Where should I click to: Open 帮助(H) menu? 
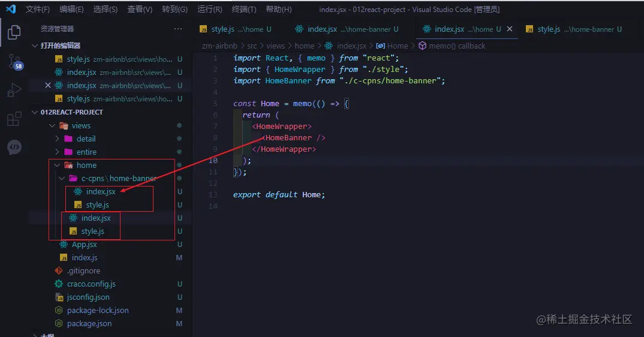coord(278,9)
